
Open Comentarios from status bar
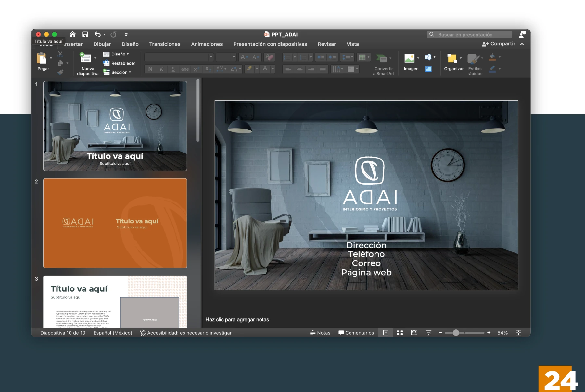pos(356,333)
